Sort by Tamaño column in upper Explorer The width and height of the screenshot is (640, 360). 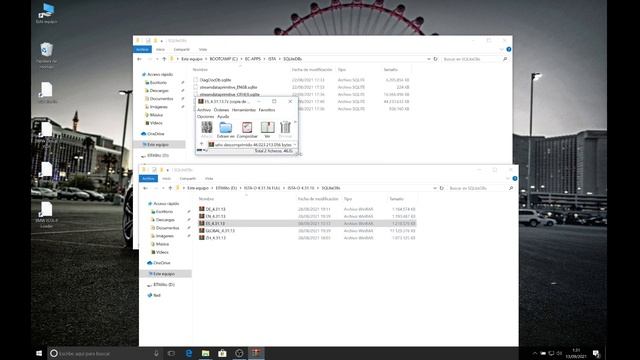(x=391, y=70)
